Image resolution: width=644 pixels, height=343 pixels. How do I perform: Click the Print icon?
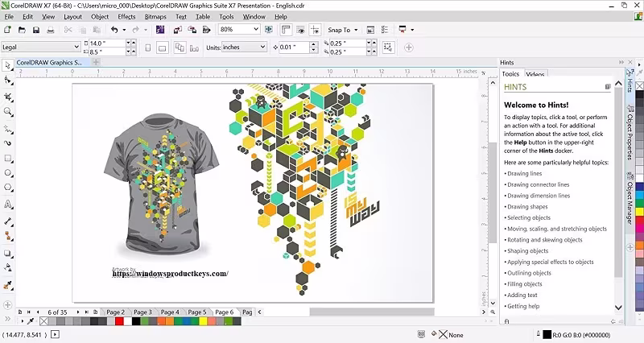(x=51, y=30)
